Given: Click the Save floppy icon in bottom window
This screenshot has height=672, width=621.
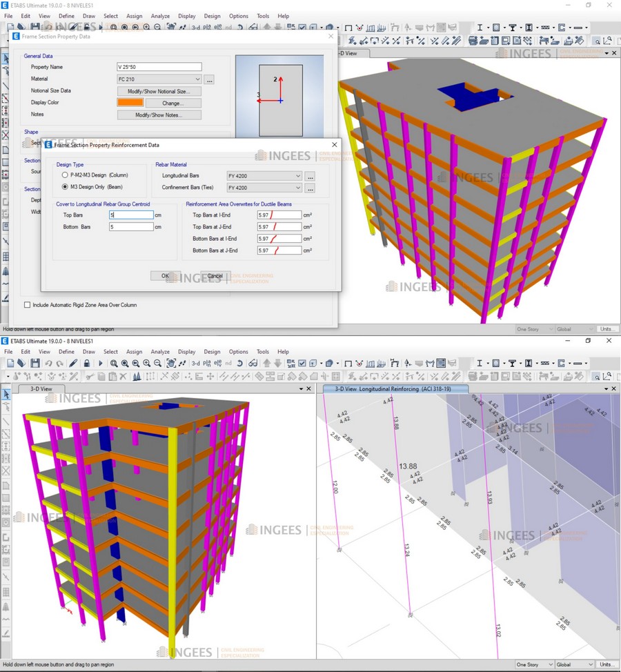Looking at the screenshot, I should pos(35,364).
